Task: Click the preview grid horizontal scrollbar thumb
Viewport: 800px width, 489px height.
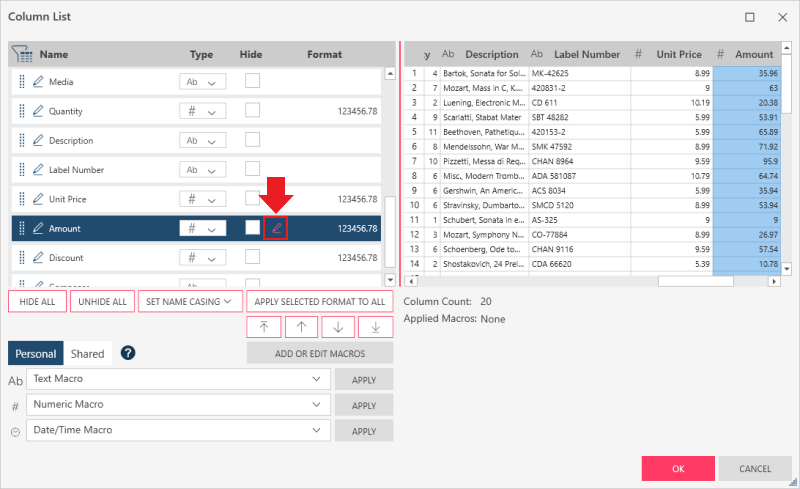Action: (x=695, y=281)
